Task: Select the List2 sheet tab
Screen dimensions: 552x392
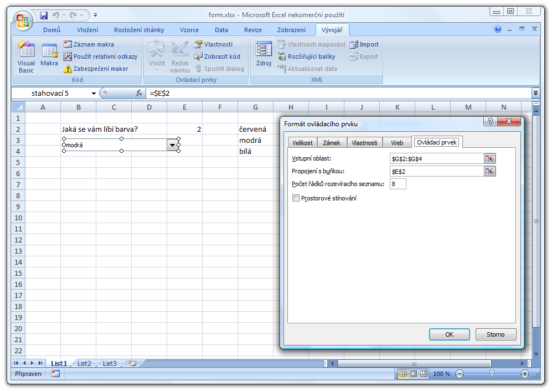Action: pyautogui.click(x=84, y=363)
